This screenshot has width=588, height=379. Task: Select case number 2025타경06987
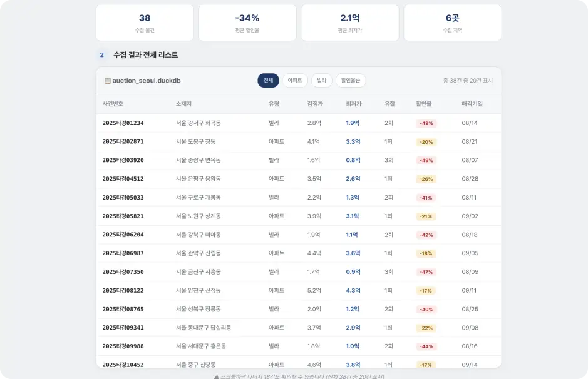point(123,253)
